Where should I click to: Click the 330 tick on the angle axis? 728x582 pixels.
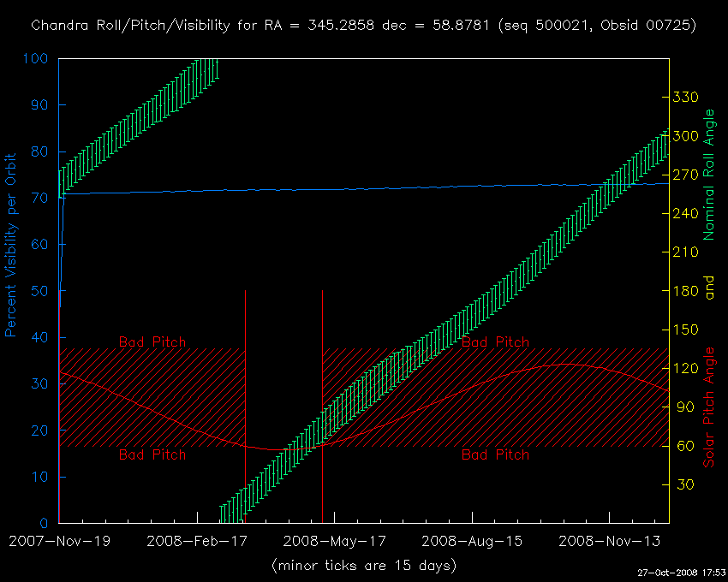pos(687,98)
